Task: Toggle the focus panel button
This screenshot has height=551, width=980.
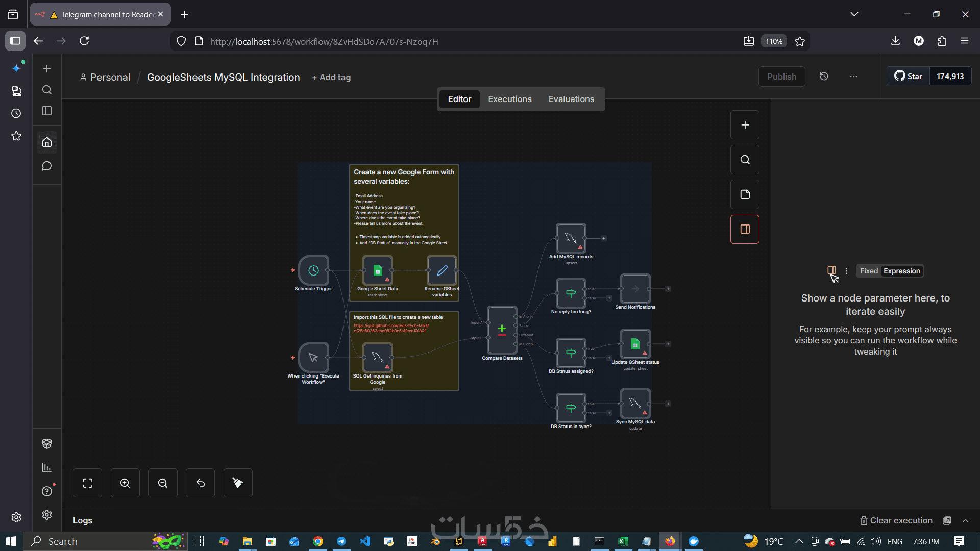Action: pos(745,229)
